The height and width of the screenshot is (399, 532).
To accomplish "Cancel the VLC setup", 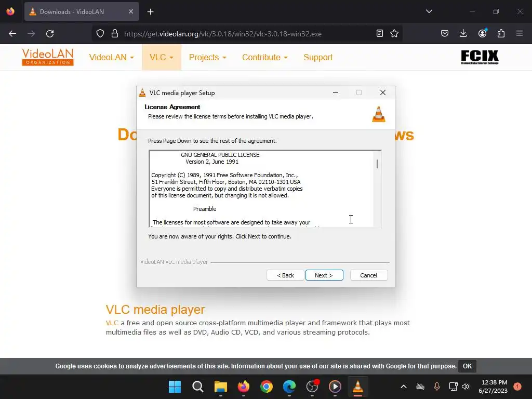I will pos(368,275).
